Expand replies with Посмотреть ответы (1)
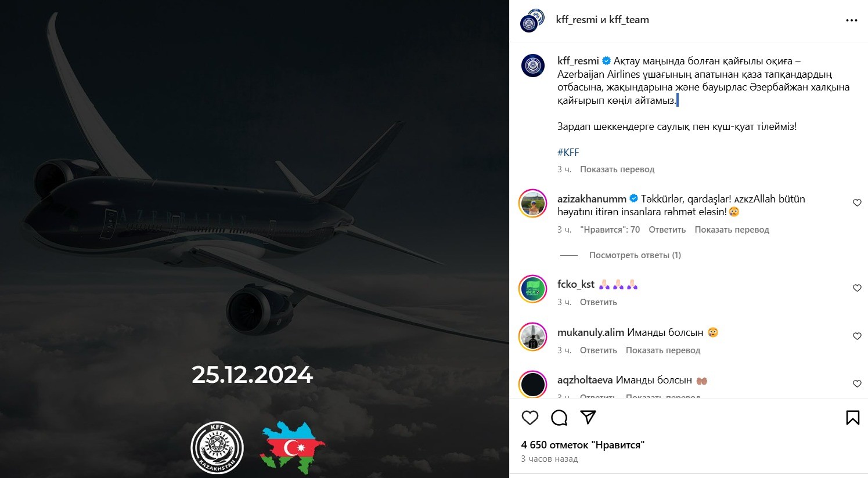Image resolution: width=868 pixels, height=478 pixels. [x=635, y=255]
